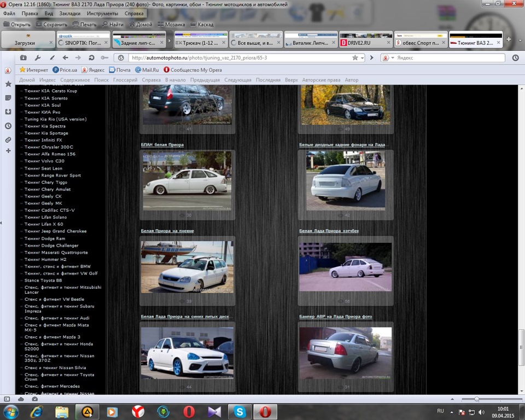
Task: Click the Мозаика toolbar button
Action: (171, 25)
